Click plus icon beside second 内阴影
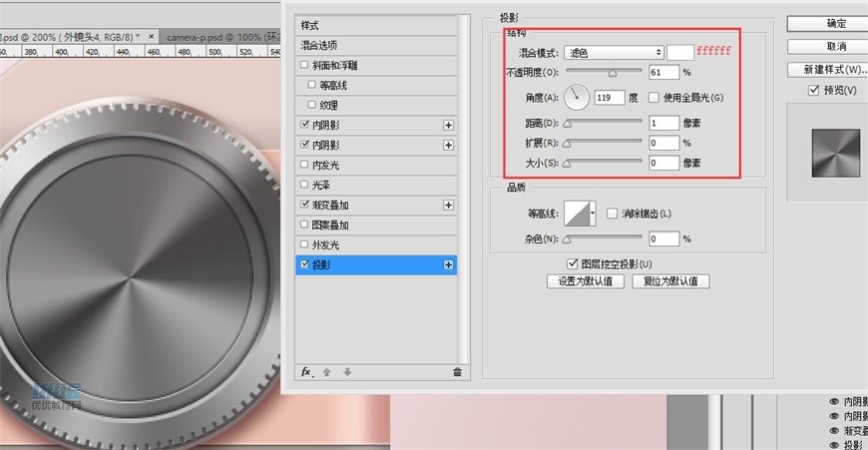The width and height of the screenshot is (868, 450). pyautogui.click(x=448, y=146)
